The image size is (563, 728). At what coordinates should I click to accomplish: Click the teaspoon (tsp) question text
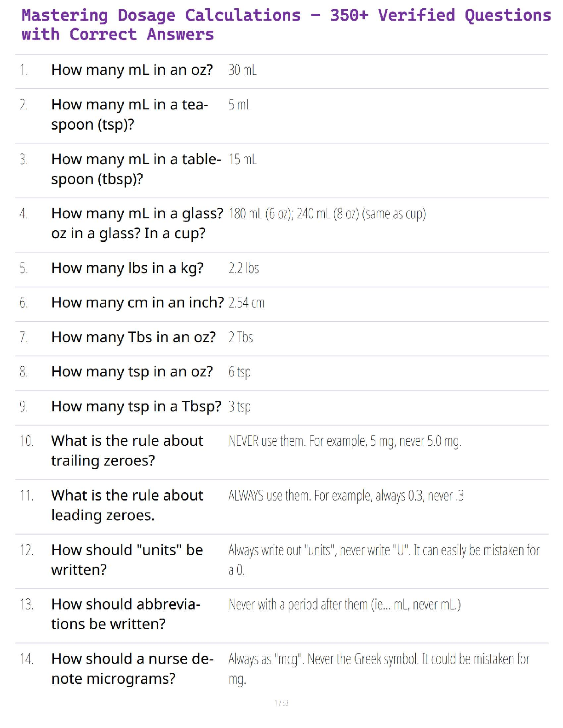coord(129,114)
